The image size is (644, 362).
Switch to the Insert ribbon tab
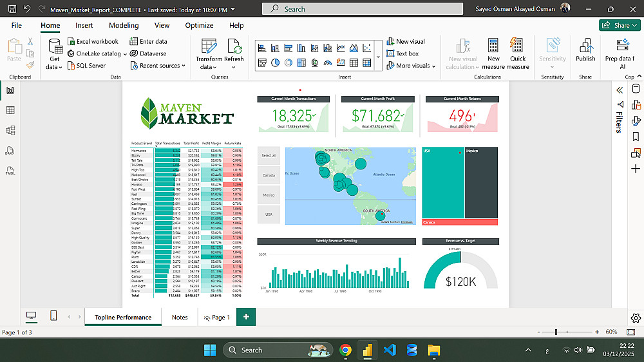84,25
